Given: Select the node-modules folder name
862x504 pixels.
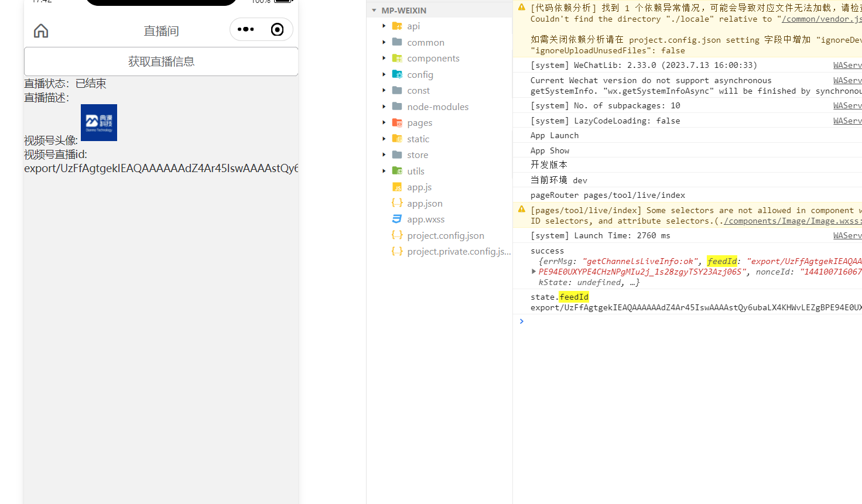Looking at the screenshot, I should tap(438, 107).
